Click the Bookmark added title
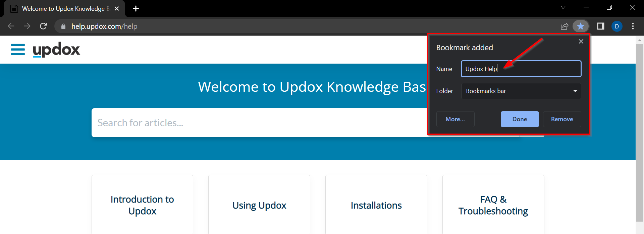 (x=465, y=48)
